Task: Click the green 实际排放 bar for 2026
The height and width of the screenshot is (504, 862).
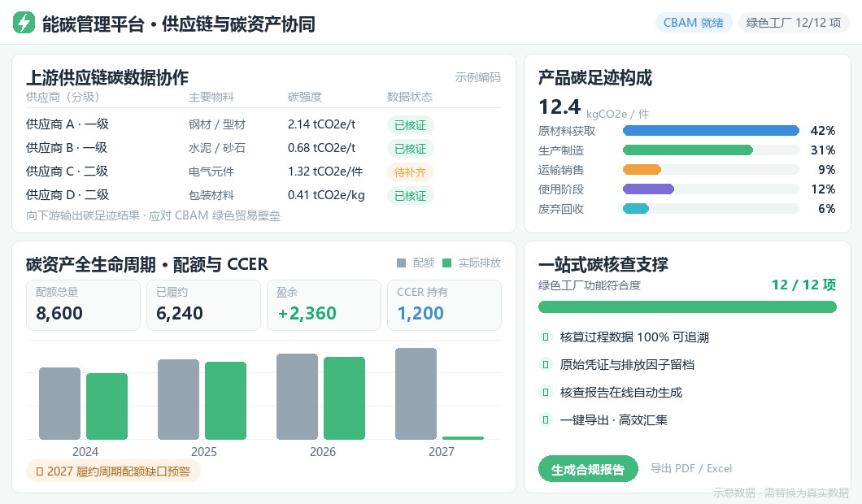Action: click(x=345, y=398)
